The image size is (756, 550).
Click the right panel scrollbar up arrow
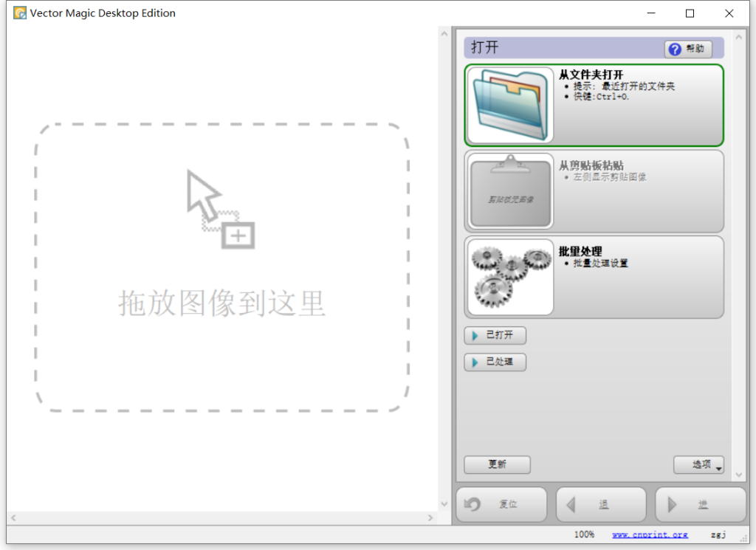pos(738,35)
